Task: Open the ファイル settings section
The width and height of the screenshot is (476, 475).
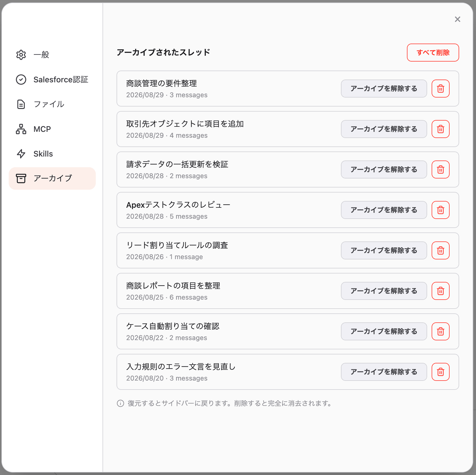Action: tap(52, 104)
